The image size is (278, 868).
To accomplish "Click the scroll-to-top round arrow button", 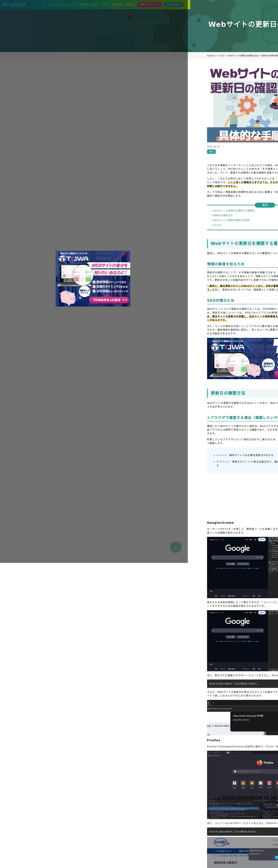I will click(175, 547).
